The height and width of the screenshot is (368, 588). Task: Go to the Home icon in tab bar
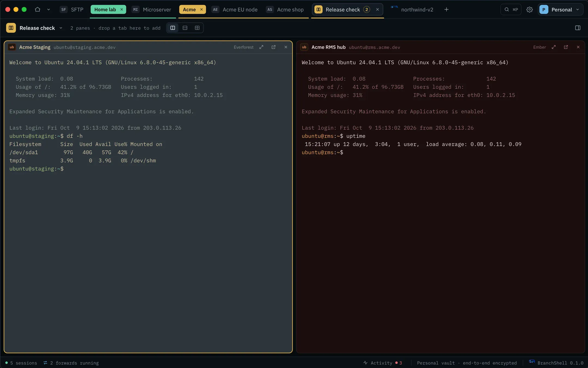coord(38,10)
